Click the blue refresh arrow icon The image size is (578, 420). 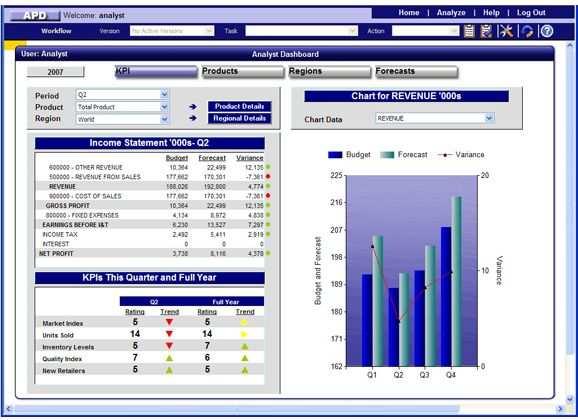(527, 31)
